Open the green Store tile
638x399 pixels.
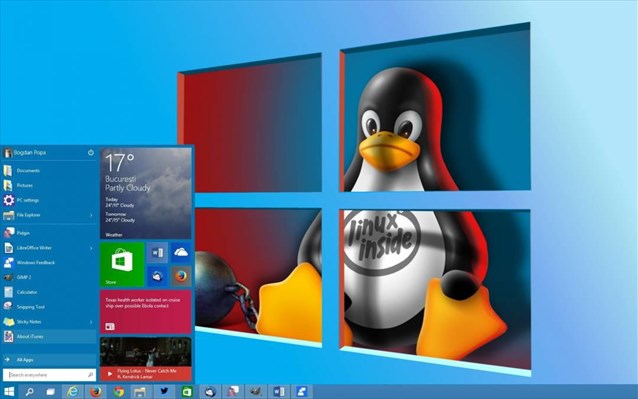click(122, 264)
